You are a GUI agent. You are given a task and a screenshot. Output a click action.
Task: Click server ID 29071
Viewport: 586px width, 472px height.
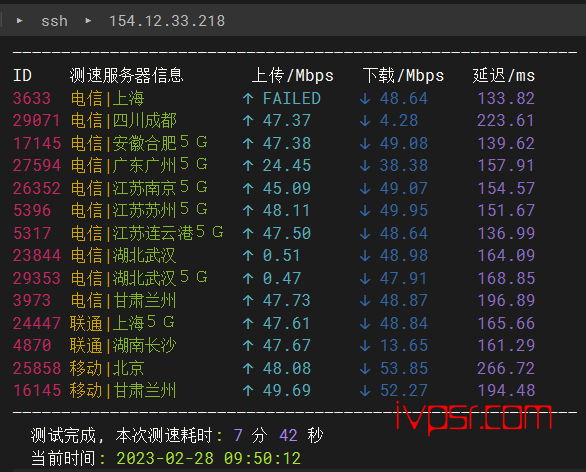37,121
